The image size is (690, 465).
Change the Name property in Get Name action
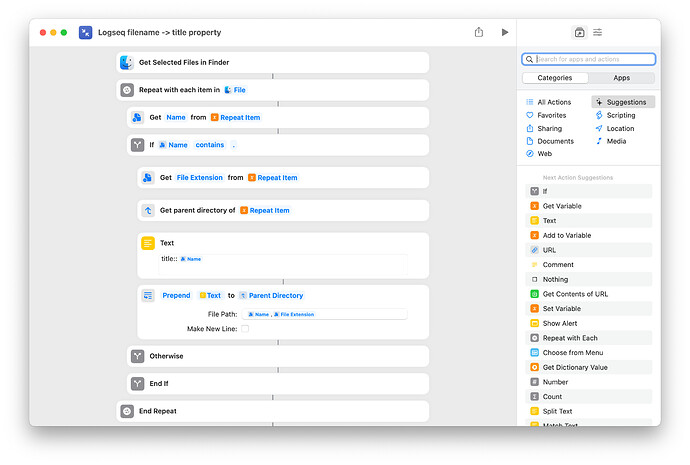point(176,117)
